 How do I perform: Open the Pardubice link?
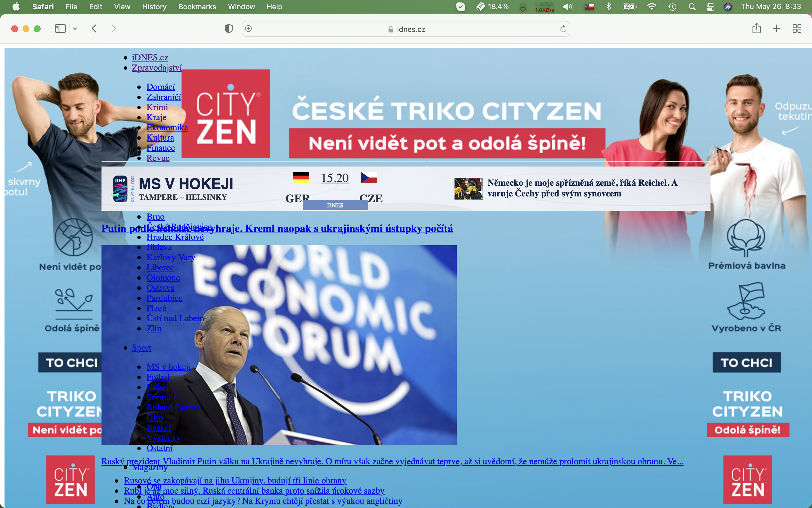coord(164,298)
